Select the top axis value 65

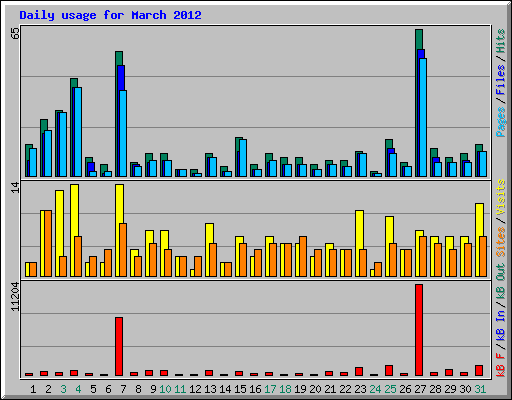[x=15, y=34]
